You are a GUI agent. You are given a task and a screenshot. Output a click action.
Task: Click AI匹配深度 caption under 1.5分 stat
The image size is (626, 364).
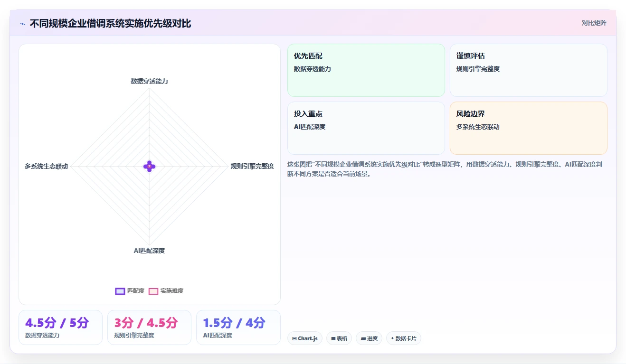pyautogui.click(x=218, y=336)
